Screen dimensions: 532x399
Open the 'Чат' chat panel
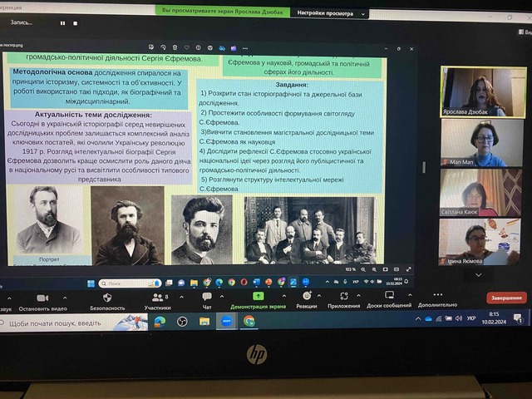207,301
